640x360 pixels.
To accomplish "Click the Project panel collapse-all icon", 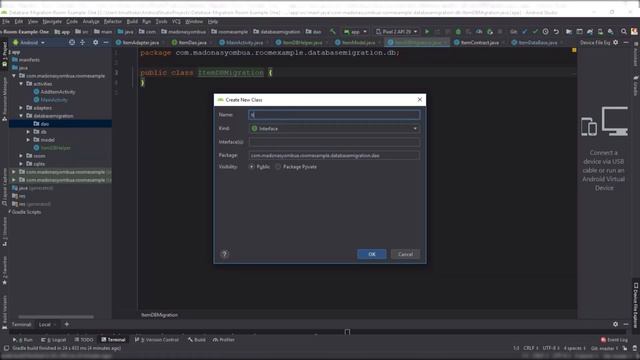I will [82, 42].
